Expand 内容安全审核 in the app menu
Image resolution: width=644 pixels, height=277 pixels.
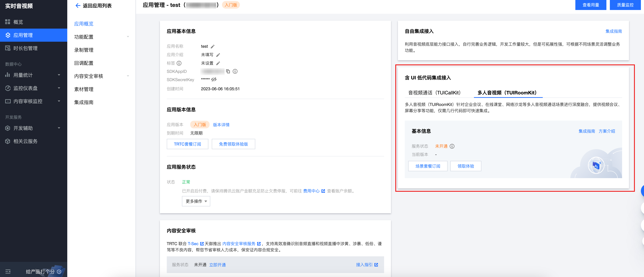click(x=102, y=76)
